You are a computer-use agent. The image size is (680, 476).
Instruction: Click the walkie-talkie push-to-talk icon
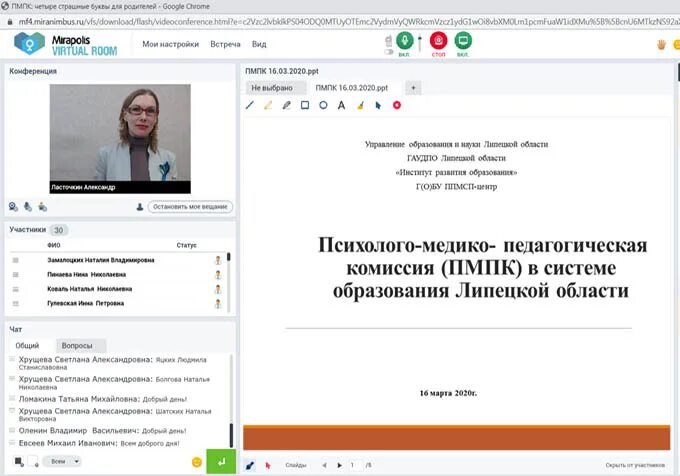click(x=389, y=41)
